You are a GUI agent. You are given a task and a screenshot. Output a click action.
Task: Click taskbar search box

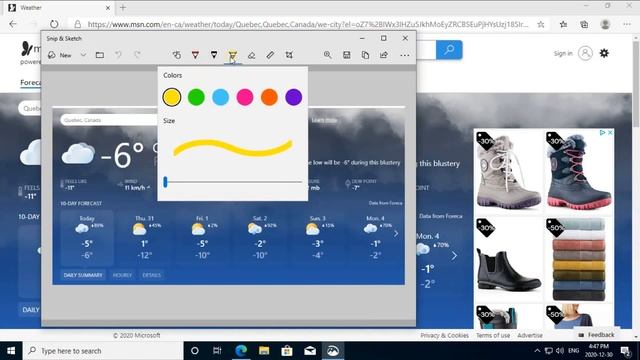coord(103,351)
